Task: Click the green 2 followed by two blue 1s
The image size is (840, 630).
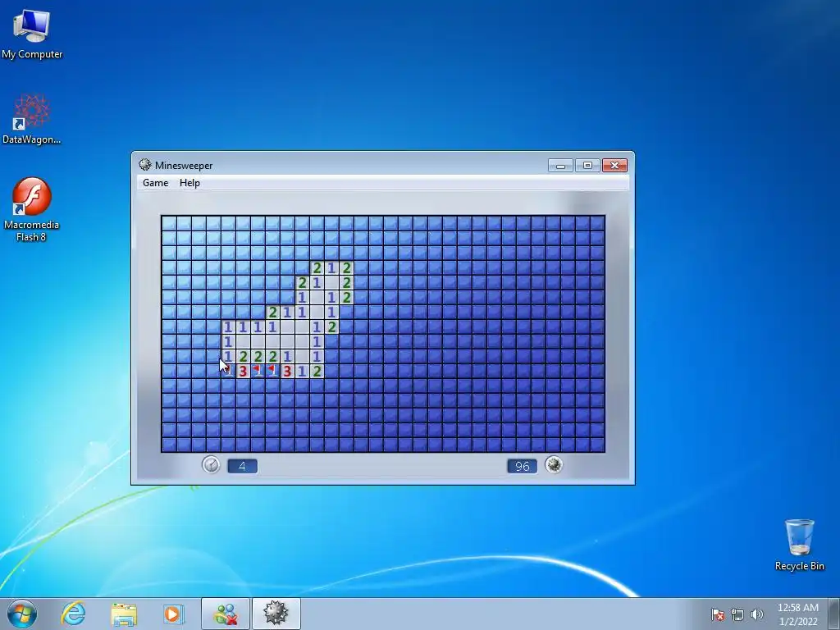Action: [x=272, y=312]
